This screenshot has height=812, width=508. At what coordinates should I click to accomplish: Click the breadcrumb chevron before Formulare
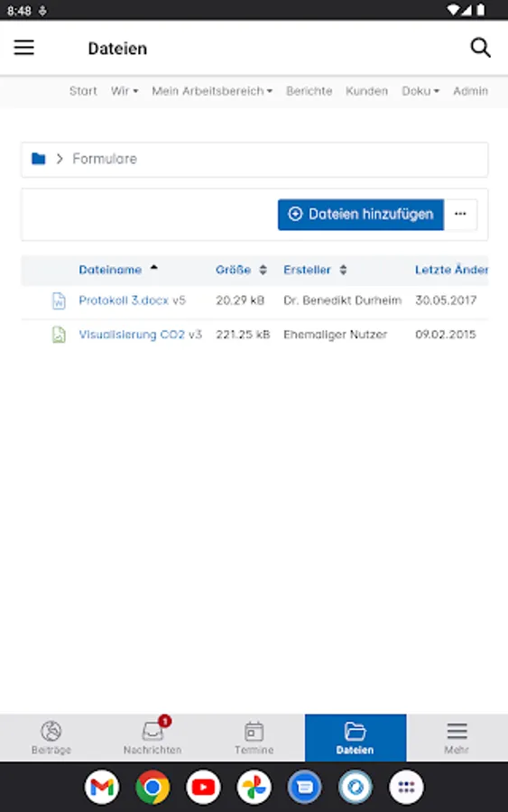[x=60, y=159]
